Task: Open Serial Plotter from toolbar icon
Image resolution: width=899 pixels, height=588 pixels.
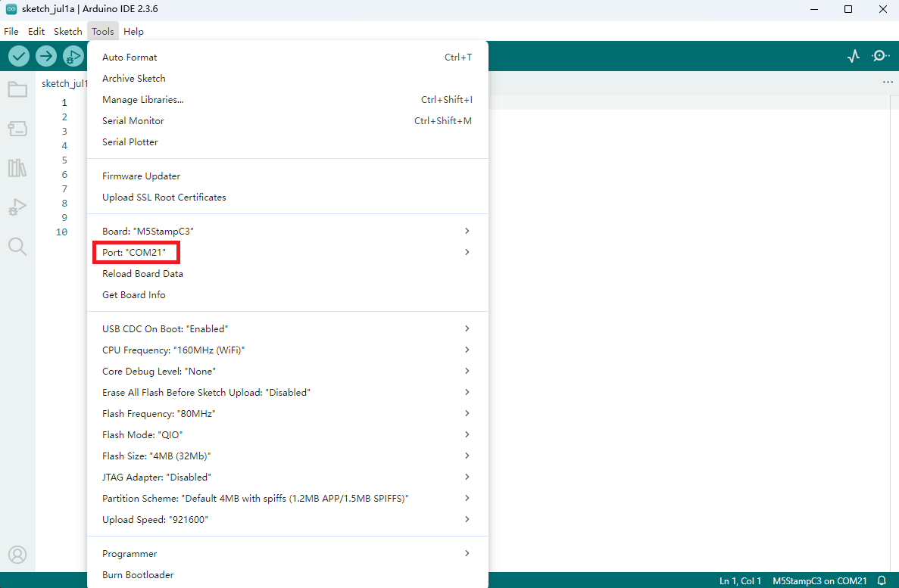Action: point(854,56)
